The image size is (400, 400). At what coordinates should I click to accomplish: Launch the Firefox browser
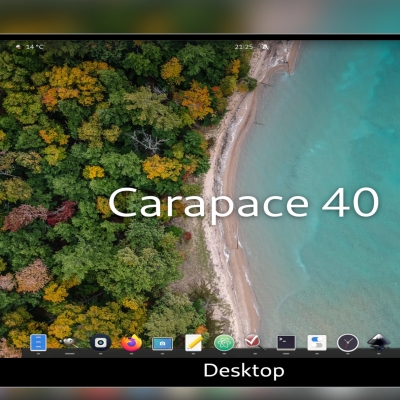[131, 343]
